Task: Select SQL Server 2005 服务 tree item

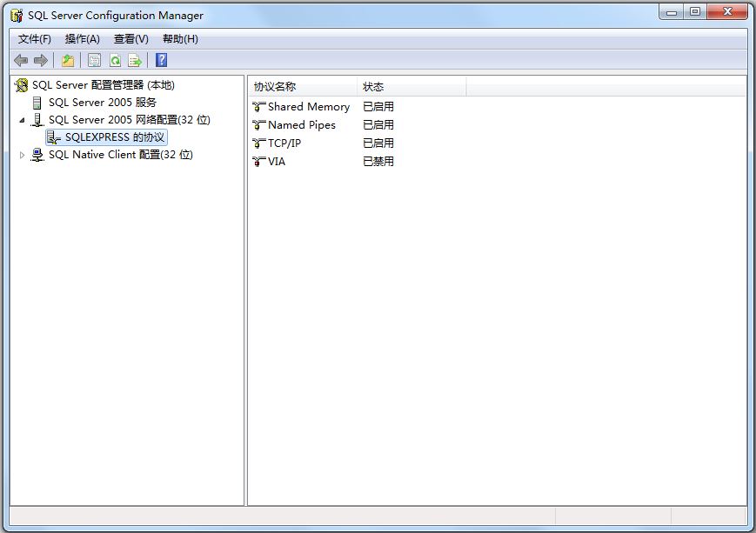Action: (x=103, y=103)
